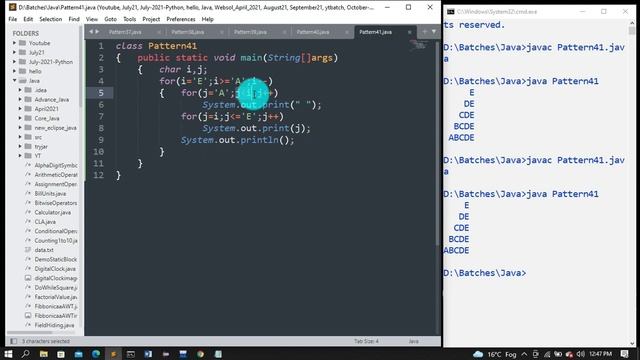
Task: Expand the hello folder
Action: [x=14, y=71]
